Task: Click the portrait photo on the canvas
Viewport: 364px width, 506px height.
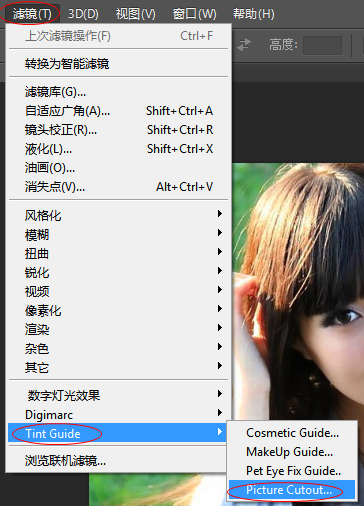Action: [298, 292]
